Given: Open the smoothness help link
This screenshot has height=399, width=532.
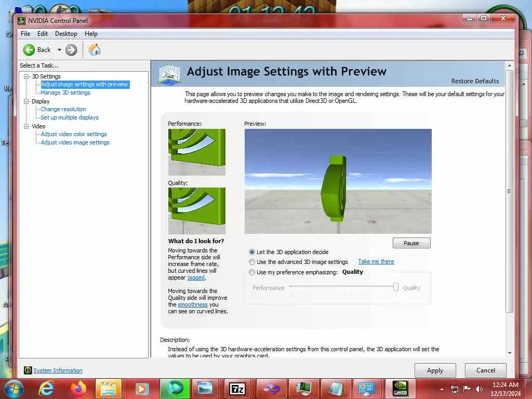Looking at the screenshot, I should pyautogui.click(x=193, y=304).
